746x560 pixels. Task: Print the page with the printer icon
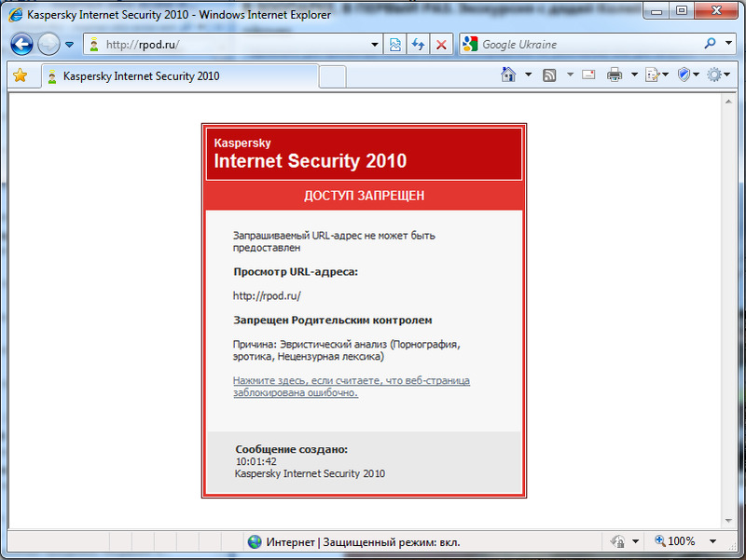[x=615, y=75]
